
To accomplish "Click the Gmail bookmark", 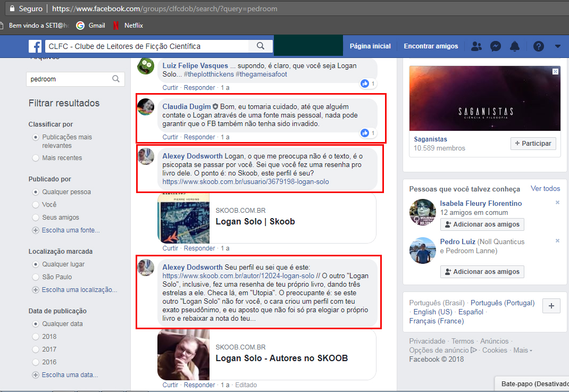I will tap(91, 26).
